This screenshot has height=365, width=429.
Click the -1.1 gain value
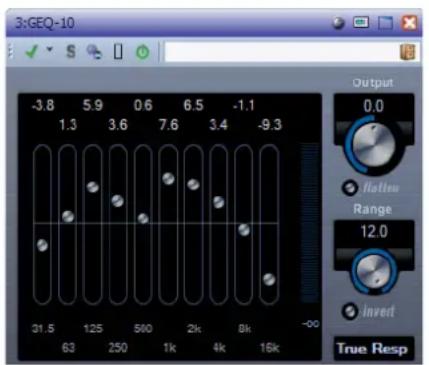244,105
